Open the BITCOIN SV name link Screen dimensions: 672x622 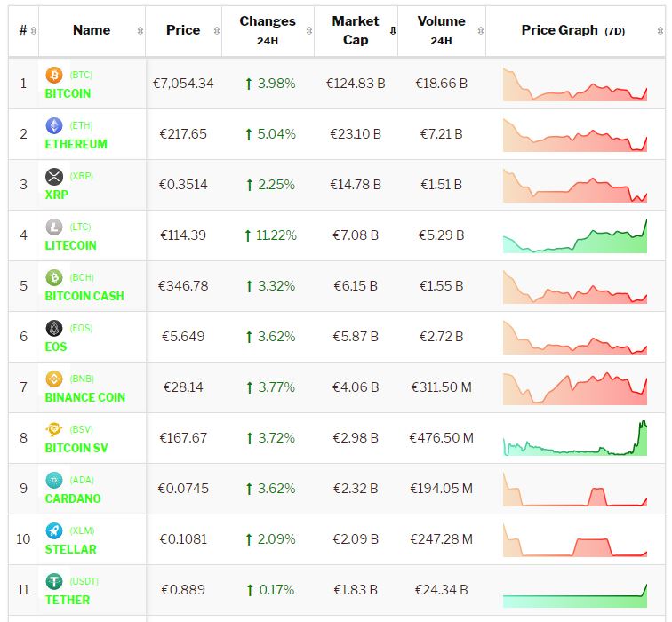(x=76, y=448)
